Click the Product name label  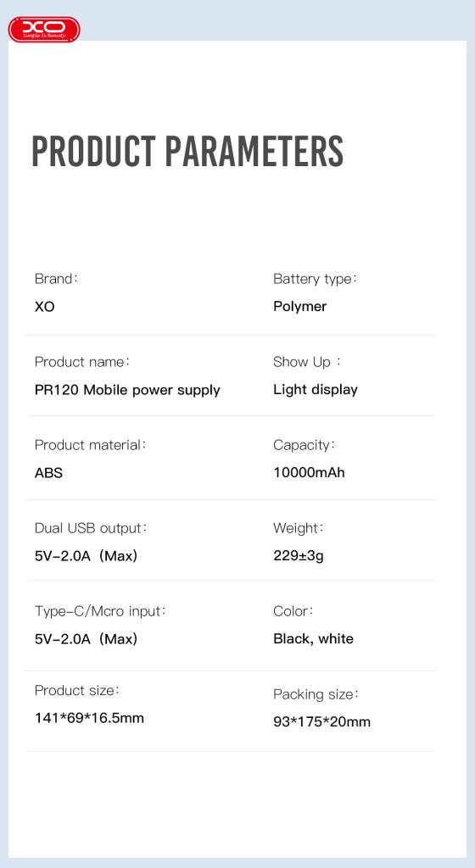point(82,362)
